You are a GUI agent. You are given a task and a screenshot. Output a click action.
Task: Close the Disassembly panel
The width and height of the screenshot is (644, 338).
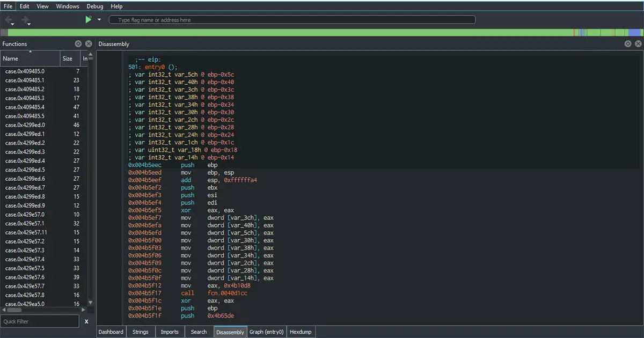(638, 44)
